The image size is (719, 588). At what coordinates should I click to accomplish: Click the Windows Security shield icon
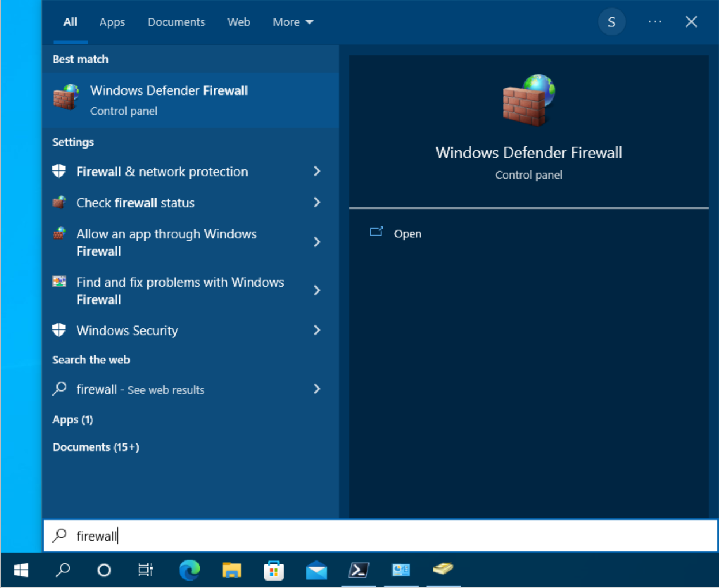(59, 330)
